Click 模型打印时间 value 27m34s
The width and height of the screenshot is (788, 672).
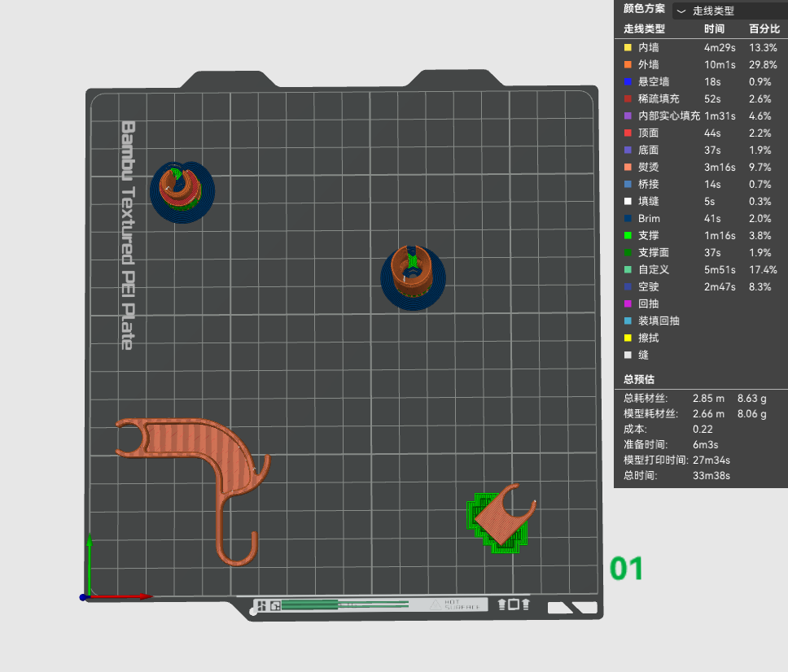[x=711, y=460]
